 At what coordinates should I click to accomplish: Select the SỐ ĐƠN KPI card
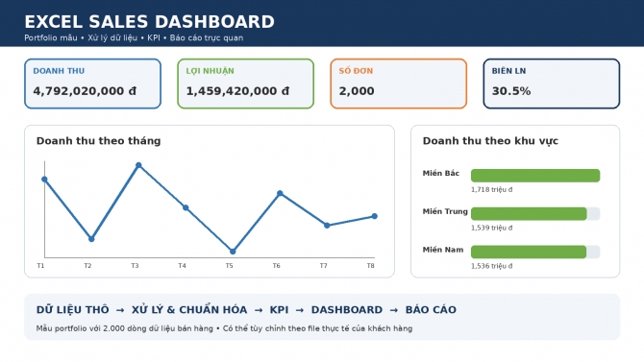click(x=398, y=84)
